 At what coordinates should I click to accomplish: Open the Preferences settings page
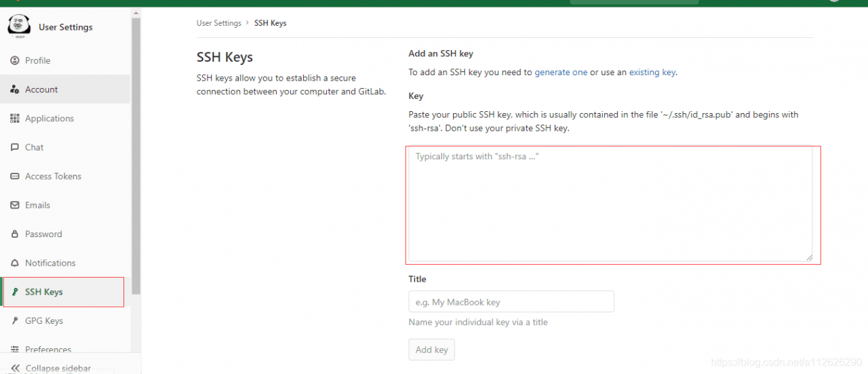[x=47, y=350]
